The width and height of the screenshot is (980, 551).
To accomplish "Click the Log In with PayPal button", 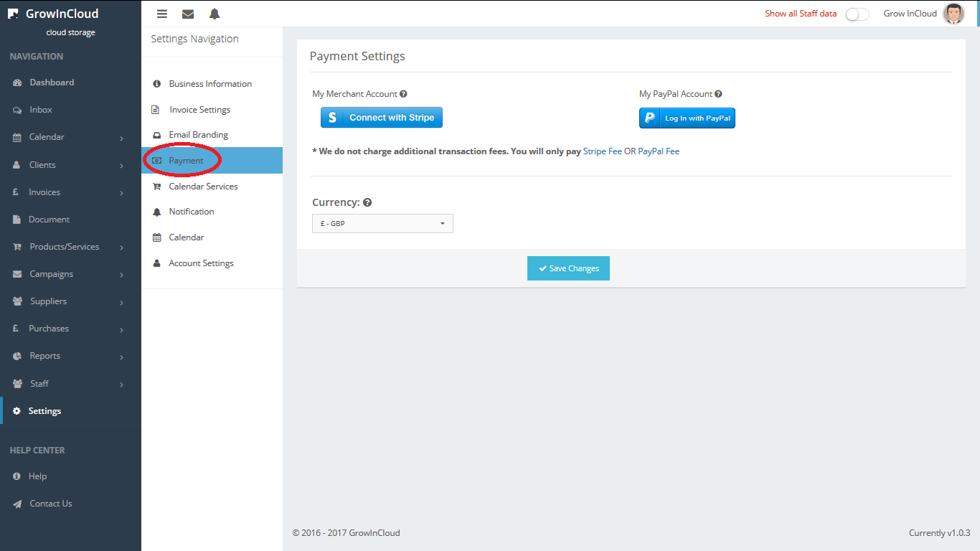I will [687, 118].
